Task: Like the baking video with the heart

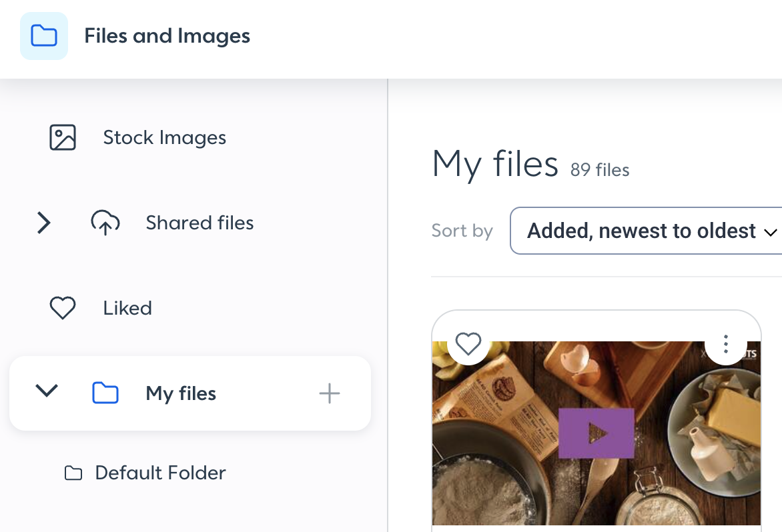Action: [x=468, y=344]
